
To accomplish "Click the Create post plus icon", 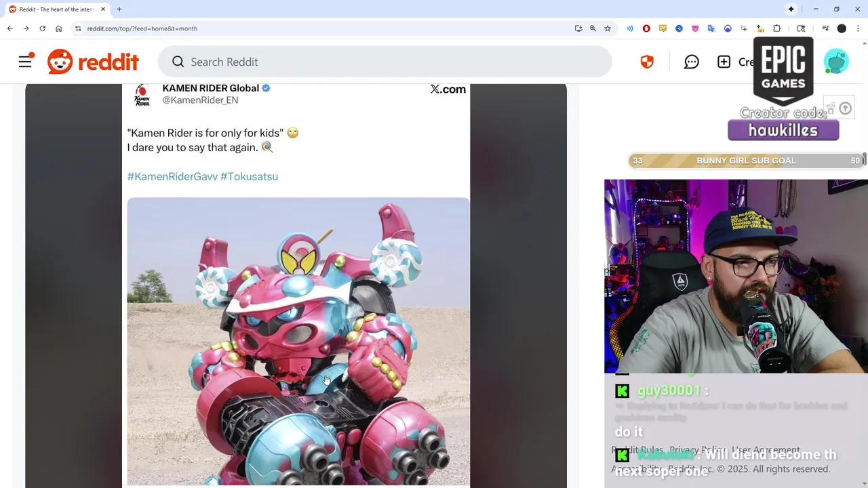I will [724, 62].
